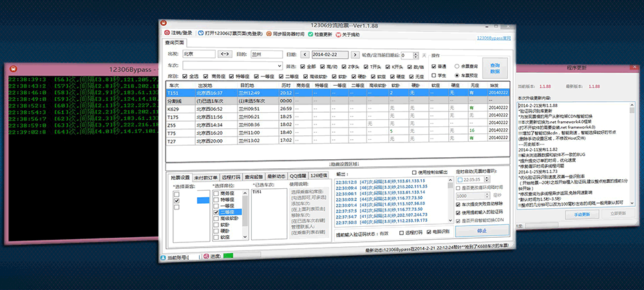This screenshot has width=644, height=290.
Task: Expand the 车次 train number dropdown
Action: click(279, 66)
